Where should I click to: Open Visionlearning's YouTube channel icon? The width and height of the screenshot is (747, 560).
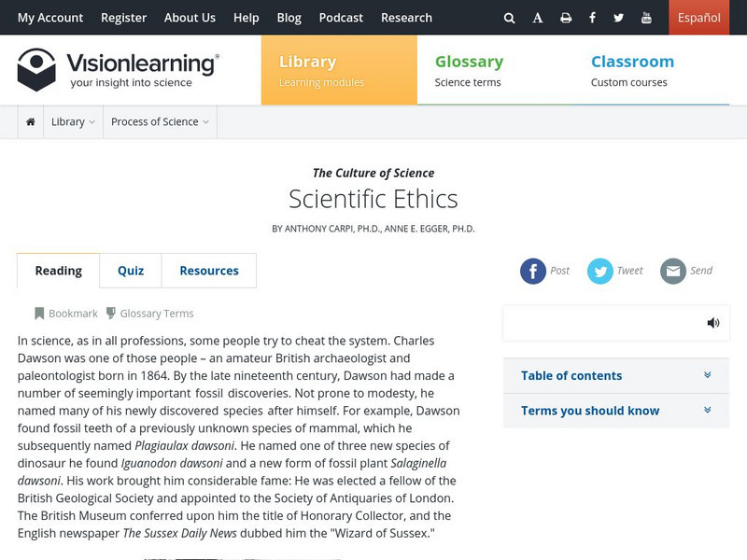click(646, 18)
